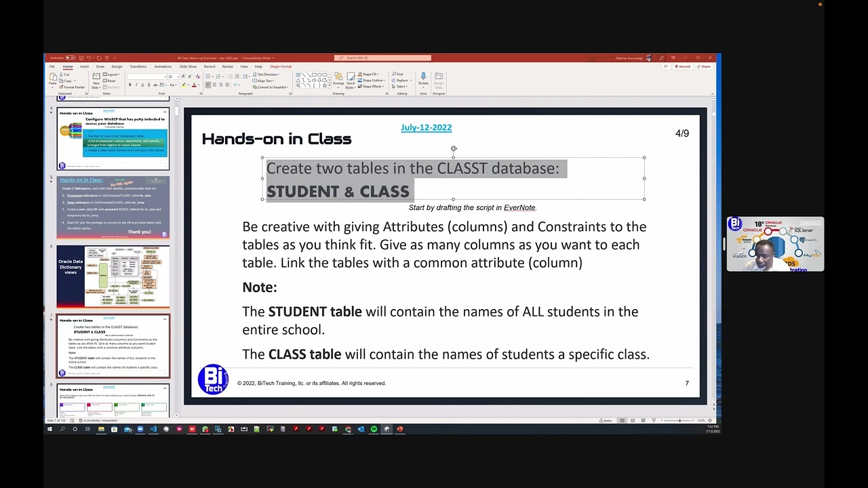Align text left in Paragraph group
The image size is (868, 488).
pos(208,85)
